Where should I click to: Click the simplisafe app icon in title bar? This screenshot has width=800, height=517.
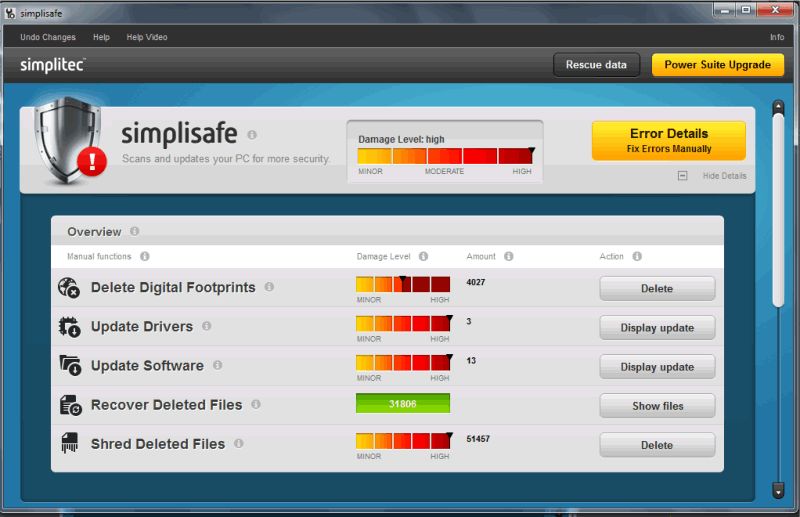[10, 13]
